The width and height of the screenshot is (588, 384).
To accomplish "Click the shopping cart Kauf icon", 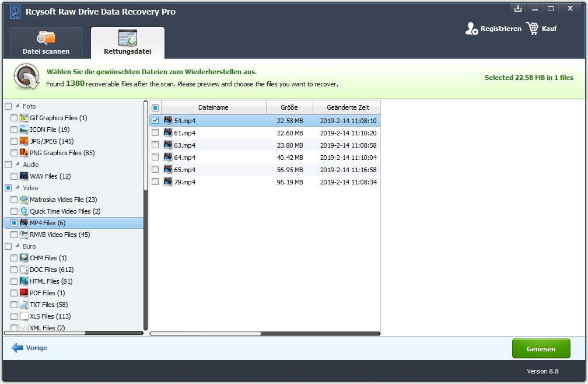I will (x=532, y=29).
